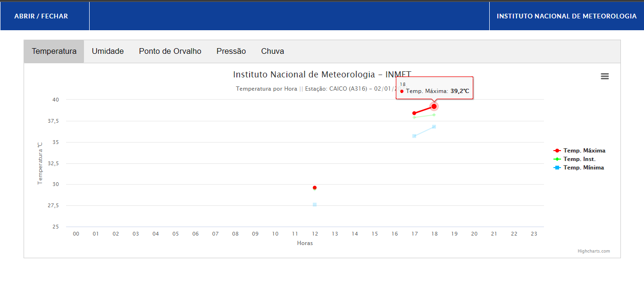
Task: Switch to the Umidade tab
Action: point(108,51)
